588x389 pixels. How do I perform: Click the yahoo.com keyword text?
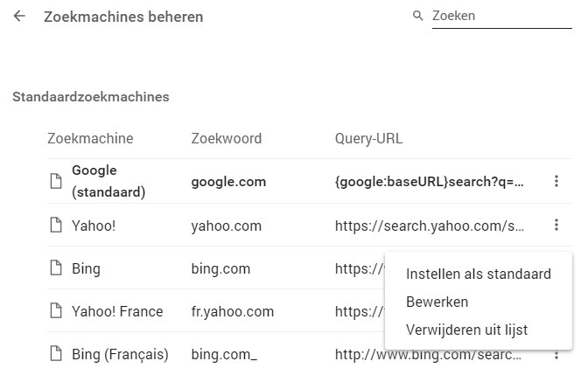click(226, 226)
